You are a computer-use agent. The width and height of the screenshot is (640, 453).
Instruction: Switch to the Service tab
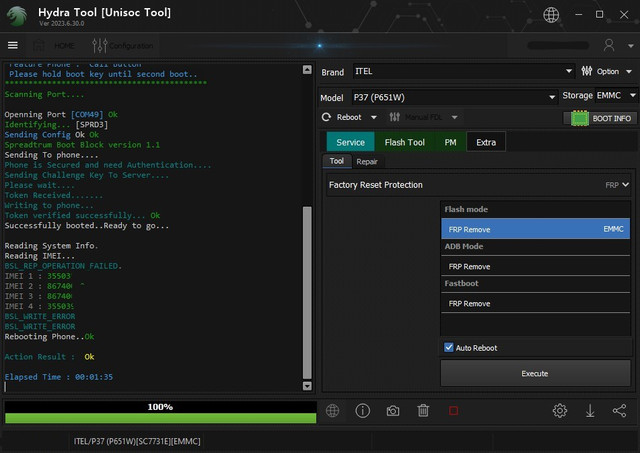coord(350,142)
